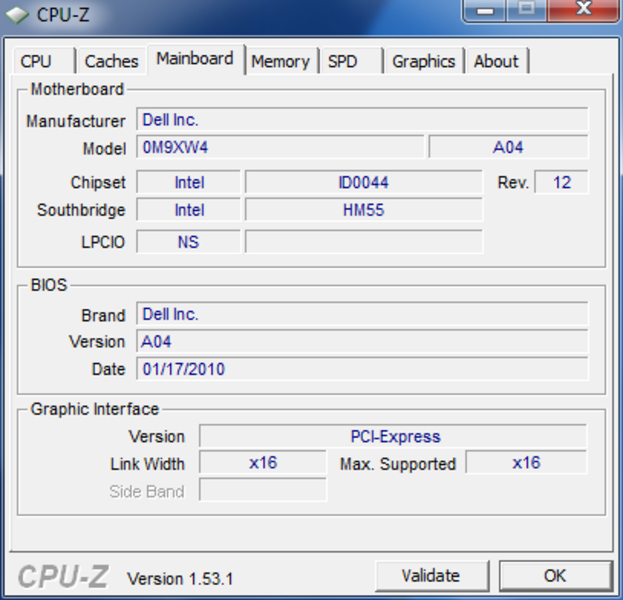
Task: Click the Validate button
Action: pyautogui.click(x=431, y=575)
